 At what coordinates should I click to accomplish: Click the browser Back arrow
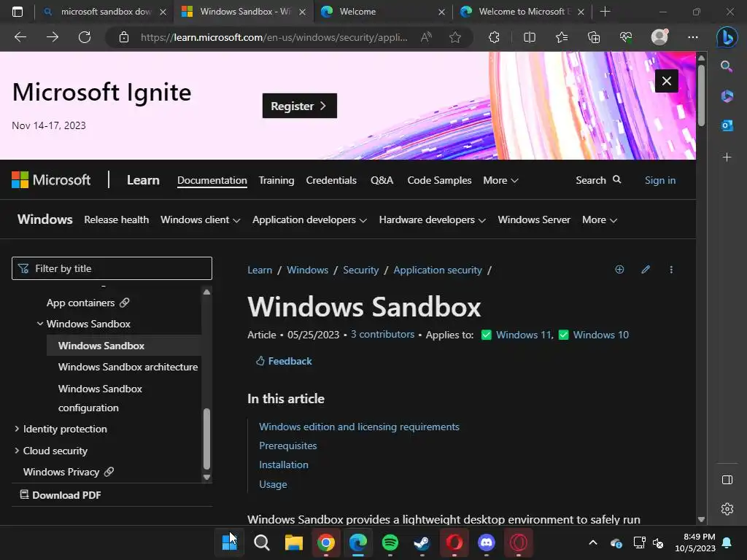tap(20, 37)
